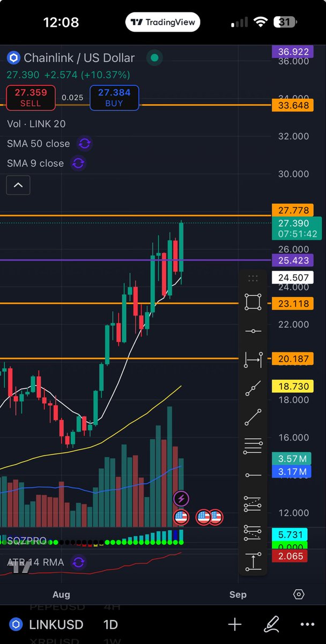
Task: Change the 1D timeframe
Action: point(110,625)
